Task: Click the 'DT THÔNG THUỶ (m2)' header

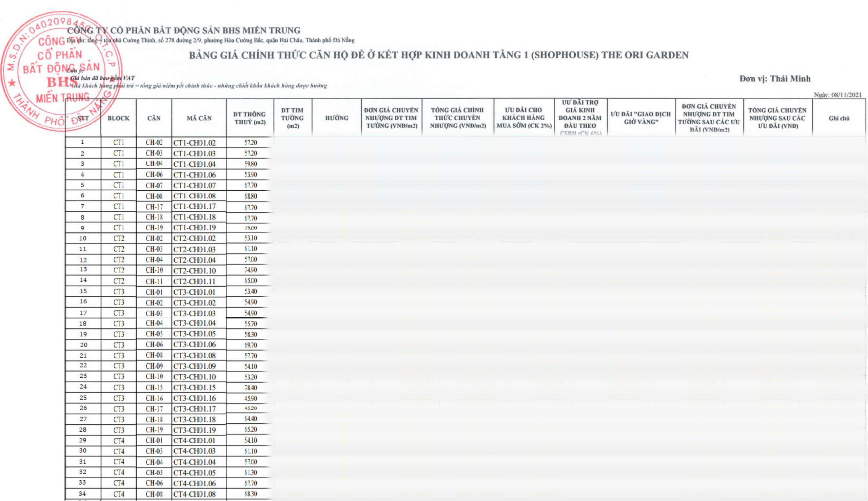Action: tap(250, 118)
